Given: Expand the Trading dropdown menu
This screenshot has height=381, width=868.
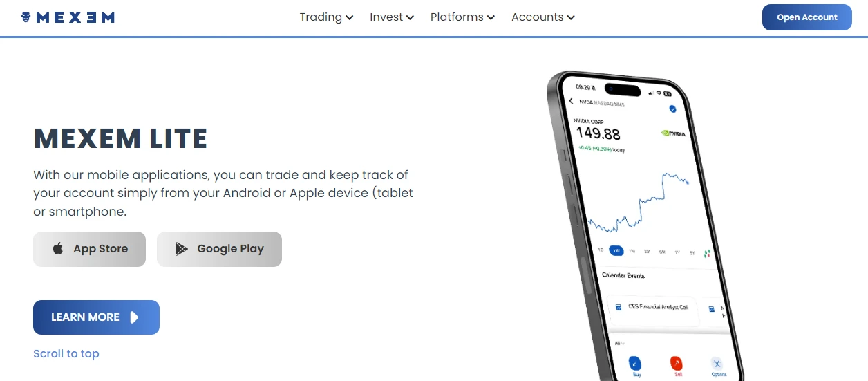Looking at the screenshot, I should click(326, 17).
